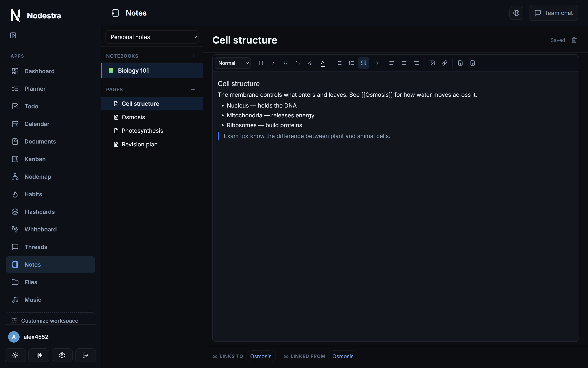Open the Photosynthesis page
This screenshot has height=368, width=588.
[152, 131]
